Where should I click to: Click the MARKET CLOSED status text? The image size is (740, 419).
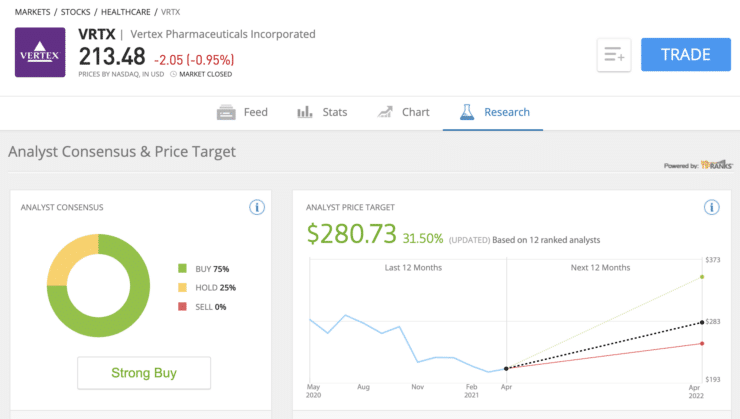206,74
